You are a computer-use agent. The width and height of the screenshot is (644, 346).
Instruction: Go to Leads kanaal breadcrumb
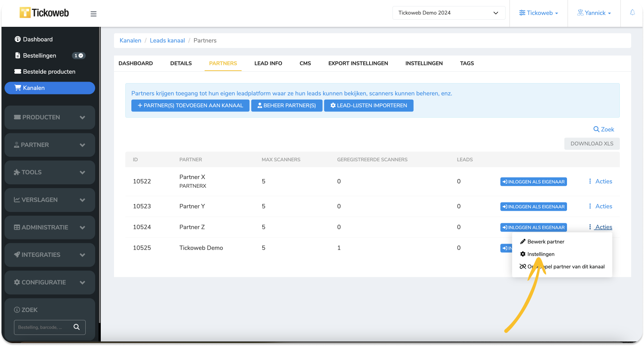coord(167,40)
